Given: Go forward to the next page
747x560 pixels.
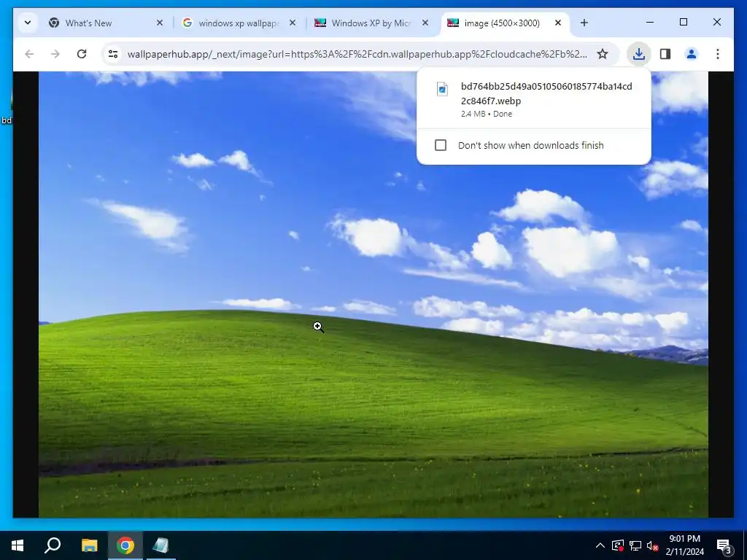Looking at the screenshot, I should [55, 54].
